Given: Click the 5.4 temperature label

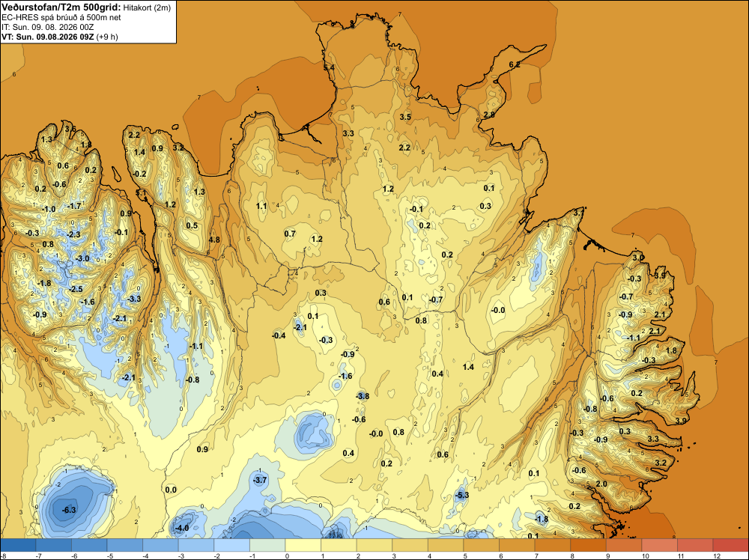Looking at the screenshot, I should tap(329, 68).
